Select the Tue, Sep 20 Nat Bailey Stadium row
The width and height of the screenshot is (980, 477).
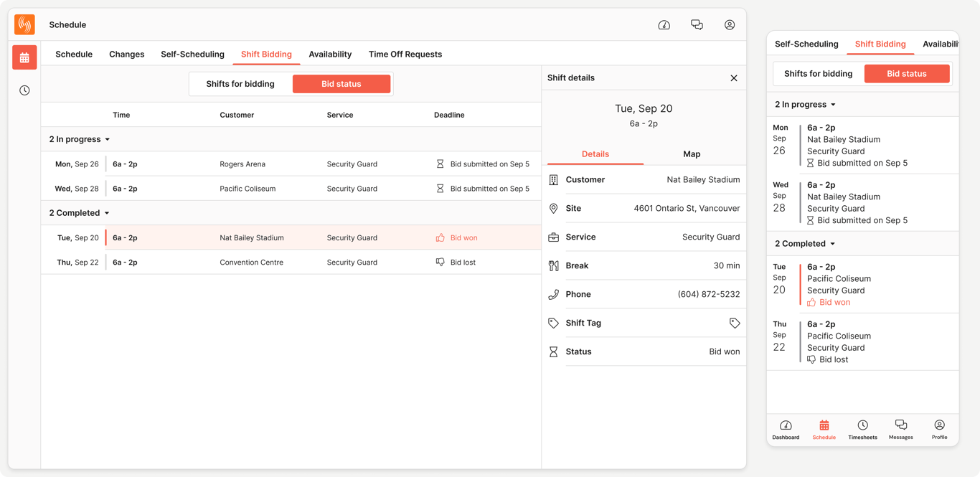click(x=291, y=237)
